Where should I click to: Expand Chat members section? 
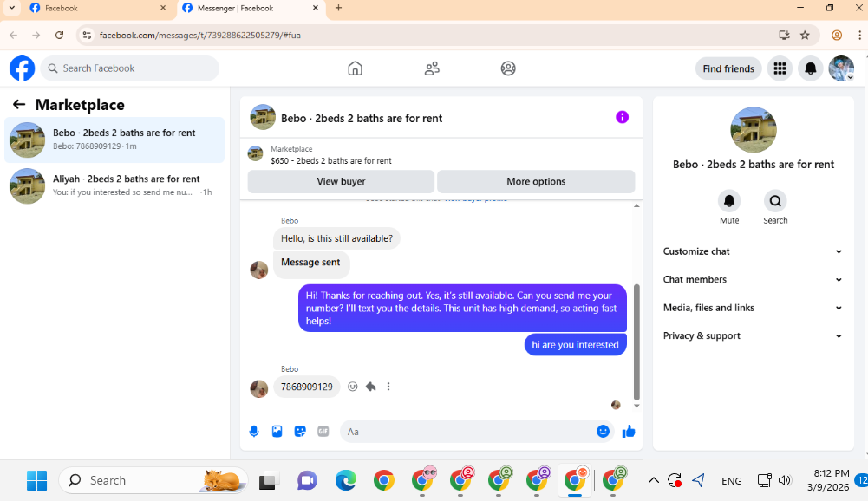(x=753, y=280)
